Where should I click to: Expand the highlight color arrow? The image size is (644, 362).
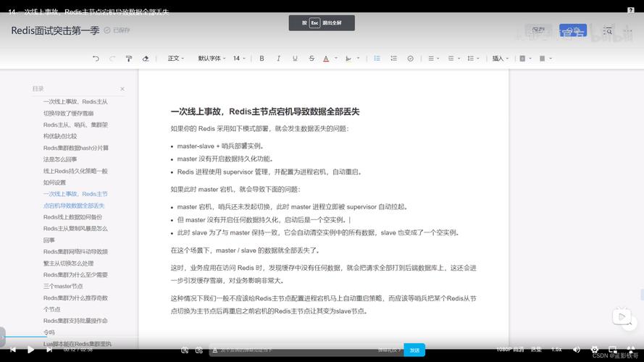pos(358,58)
